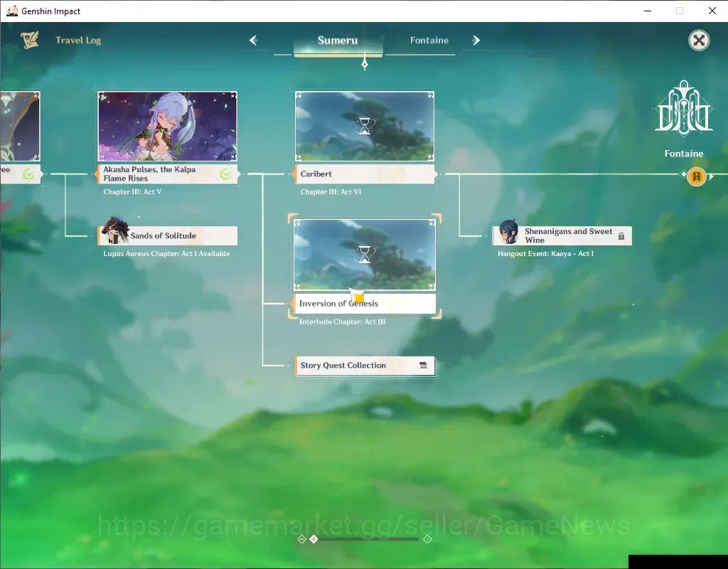The image size is (728, 569).
Task: Go to previous region with left arrow
Action: click(254, 41)
